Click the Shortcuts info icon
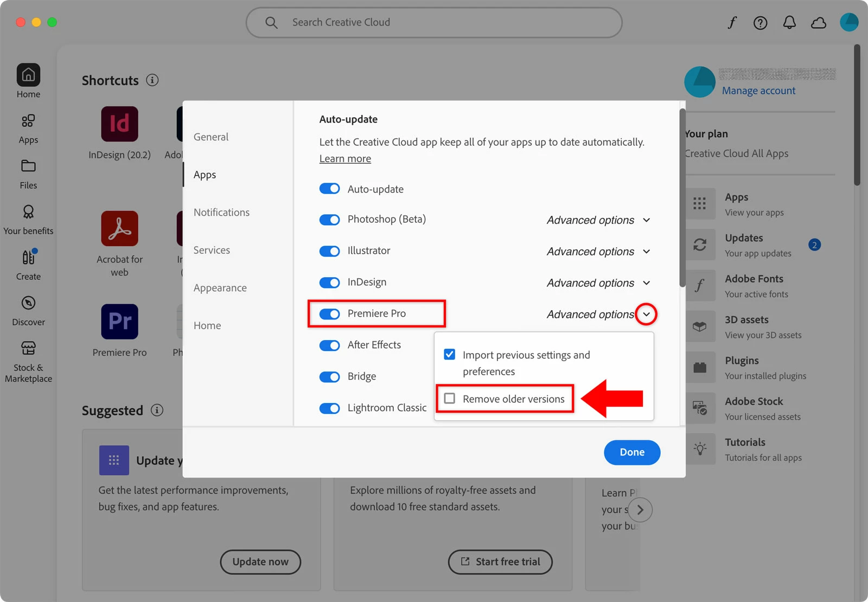The image size is (868, 602). click(152, 80)
